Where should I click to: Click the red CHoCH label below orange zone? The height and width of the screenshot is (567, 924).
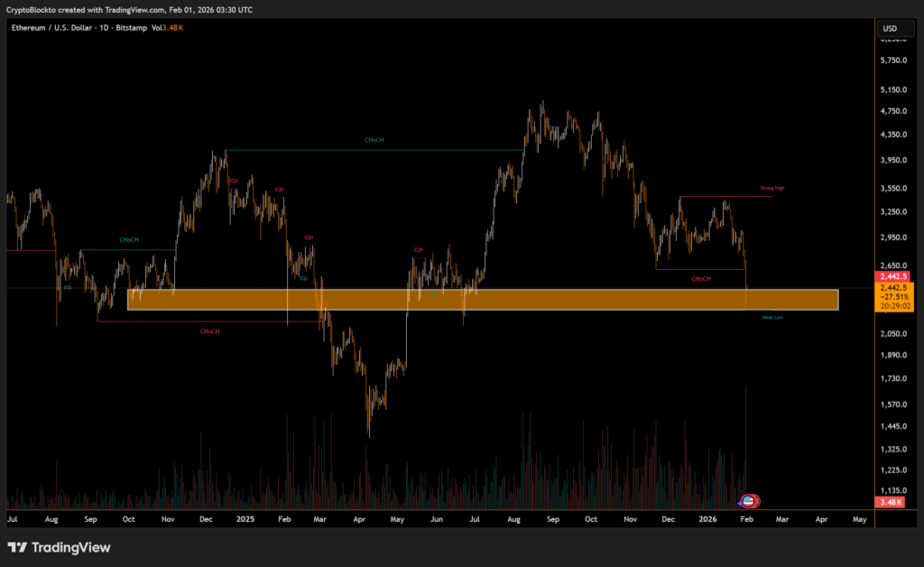click(x=209, y=331)
